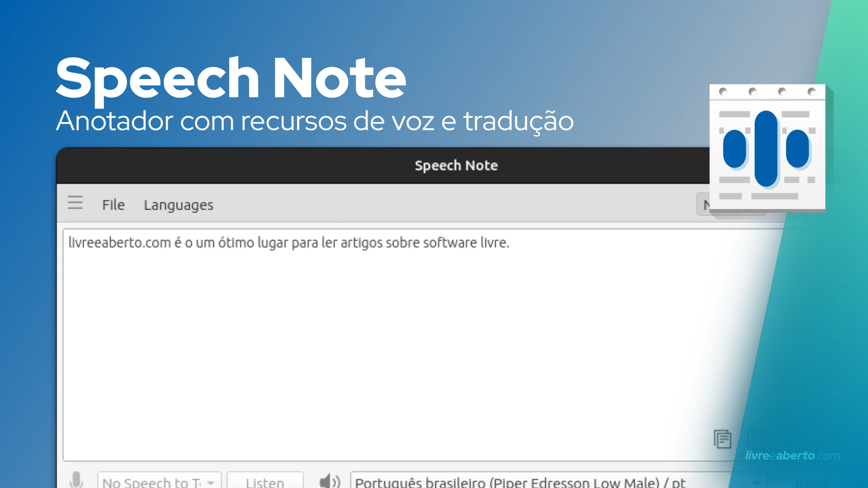Open the hamburger menu

75,203
